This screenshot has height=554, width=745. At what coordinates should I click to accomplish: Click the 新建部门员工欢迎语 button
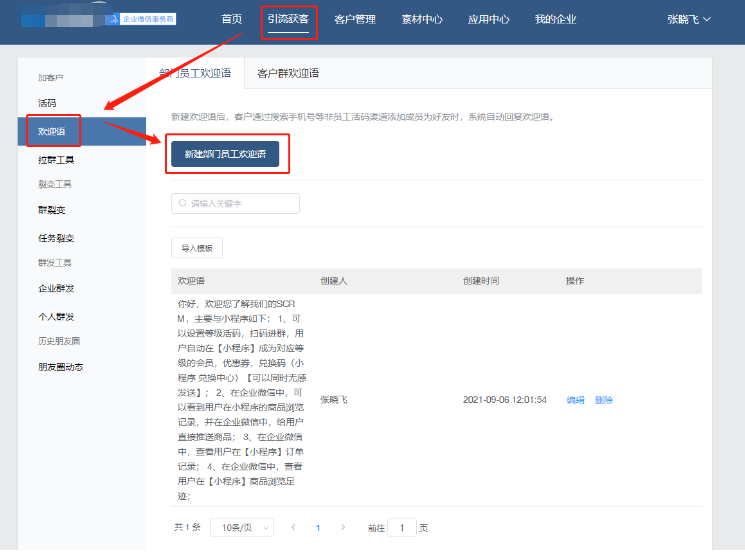click(225, 154)
